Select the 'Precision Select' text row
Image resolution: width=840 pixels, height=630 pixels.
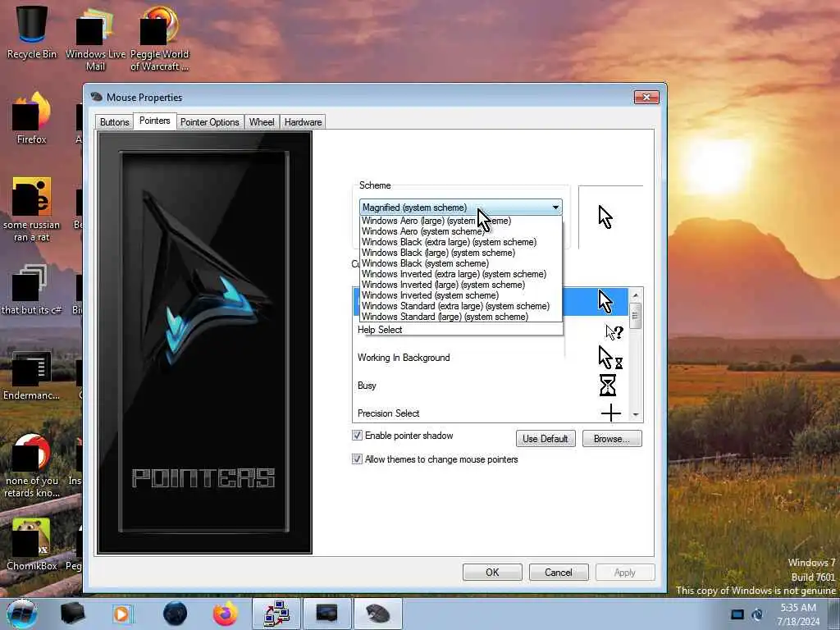point(388,413)
